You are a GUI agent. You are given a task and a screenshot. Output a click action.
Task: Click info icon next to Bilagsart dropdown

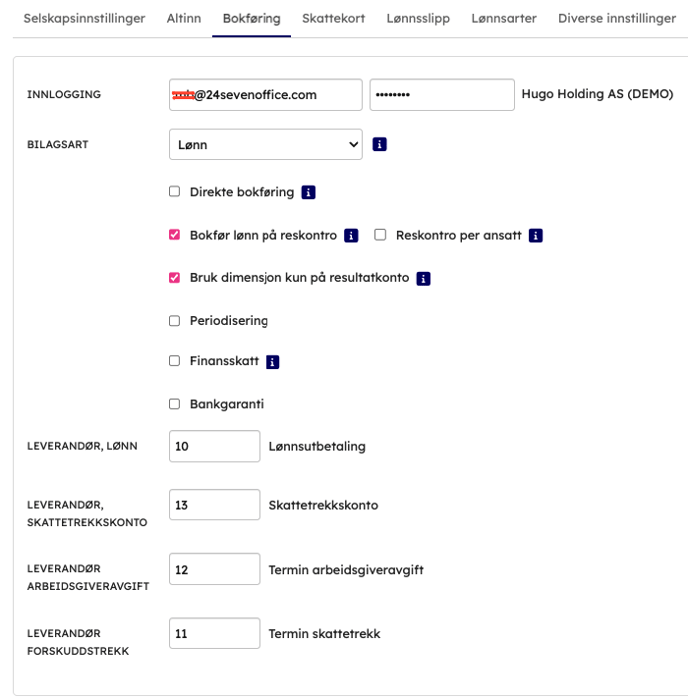[x=380, y=145]
